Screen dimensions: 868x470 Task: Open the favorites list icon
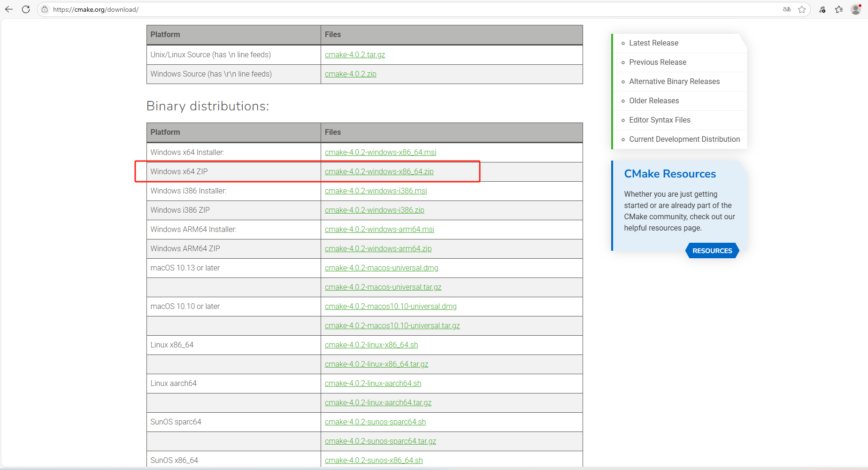839,9
